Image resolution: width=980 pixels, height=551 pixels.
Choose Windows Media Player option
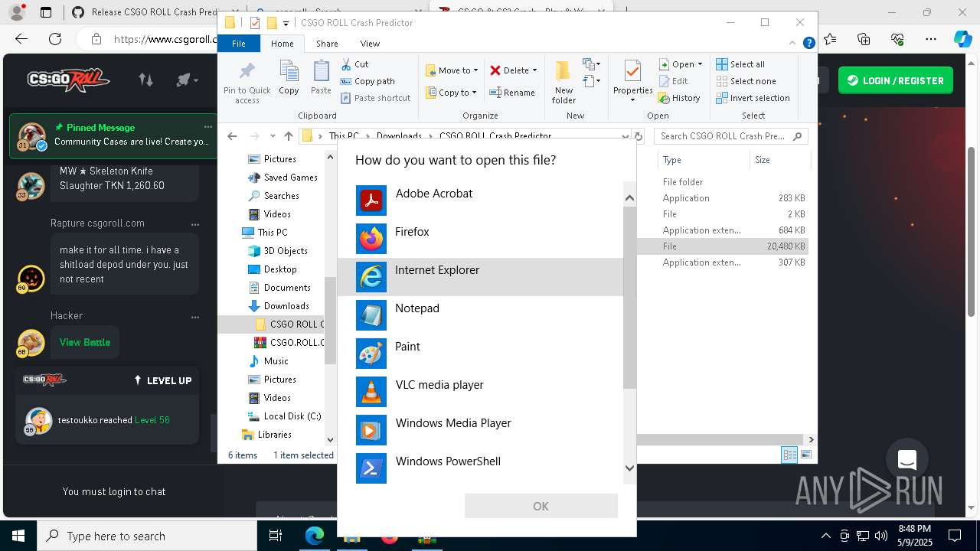point(481,430)
